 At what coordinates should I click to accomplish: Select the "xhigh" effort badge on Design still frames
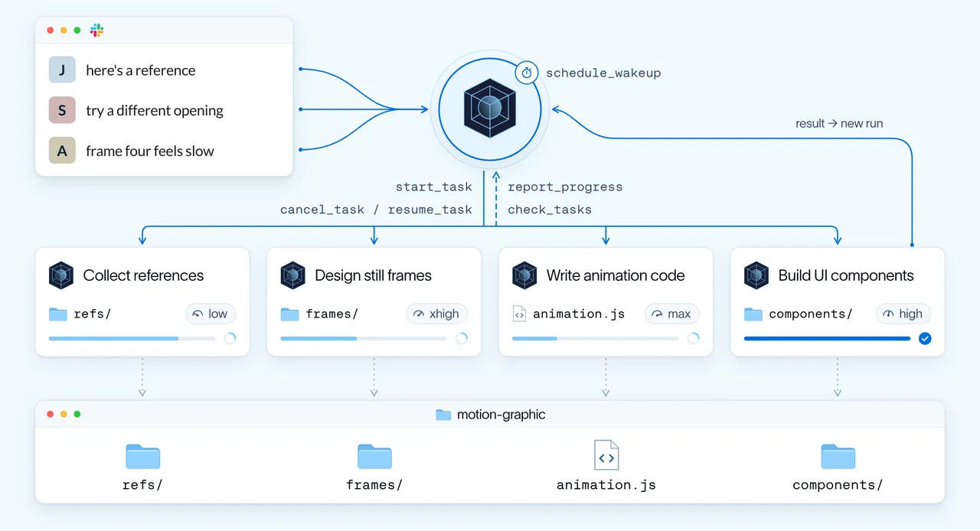(436, 314)
